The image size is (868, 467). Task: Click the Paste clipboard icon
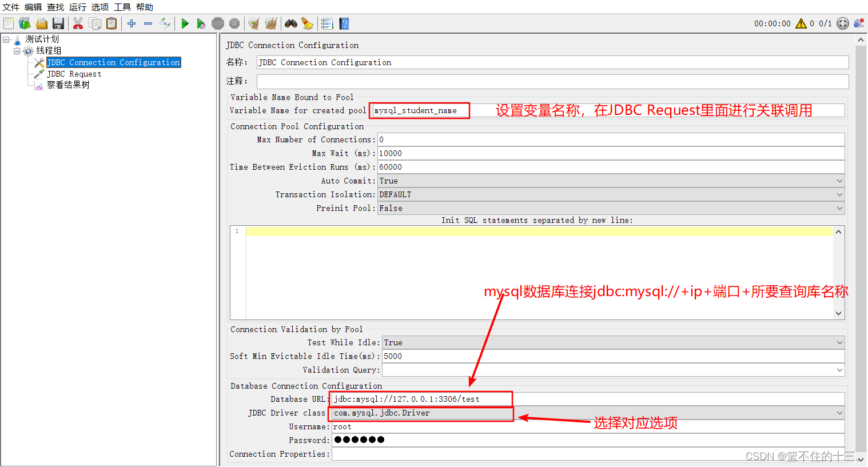click(112, 23)
